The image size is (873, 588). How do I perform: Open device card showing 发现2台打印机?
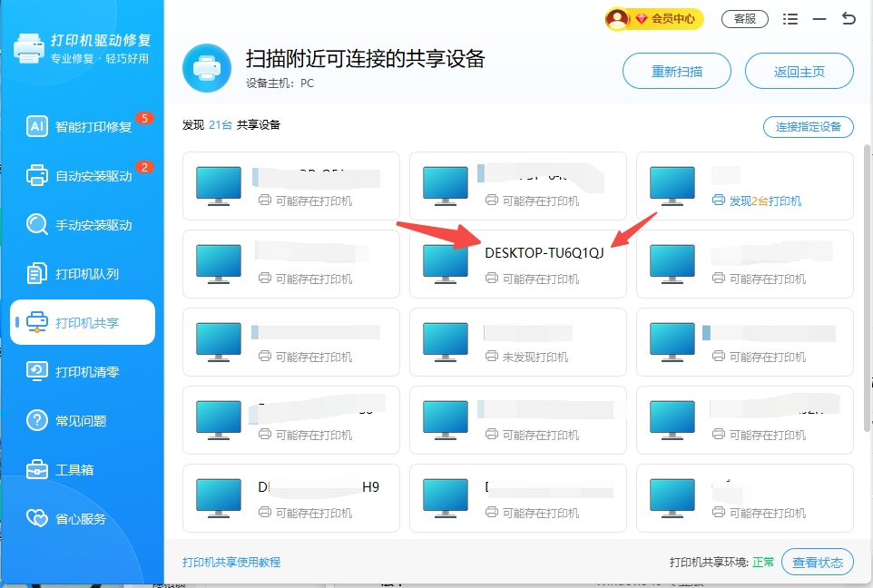click(744, 186)
